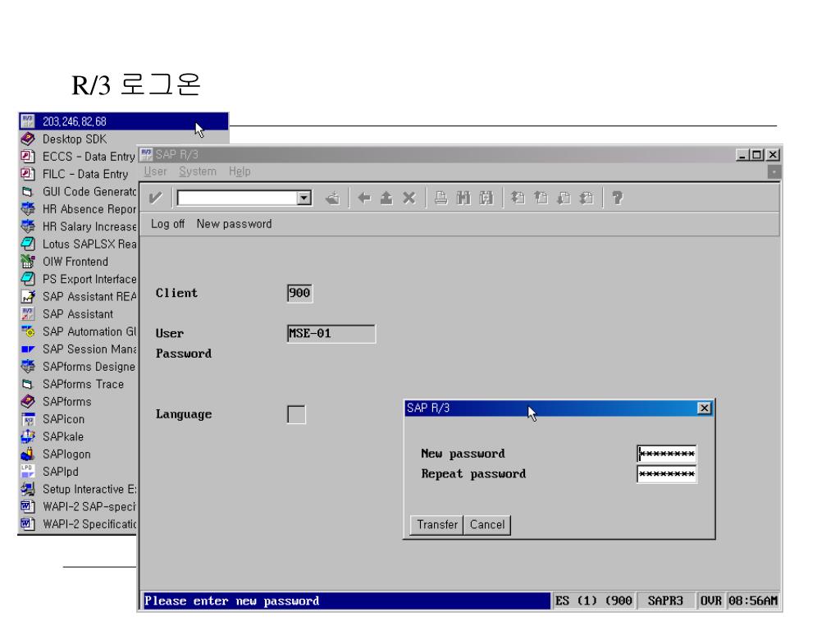Screen dimensions: 840x630
Task: Focus the Client field showing 900
Action: pyautogui.click(x=299, y=293)
